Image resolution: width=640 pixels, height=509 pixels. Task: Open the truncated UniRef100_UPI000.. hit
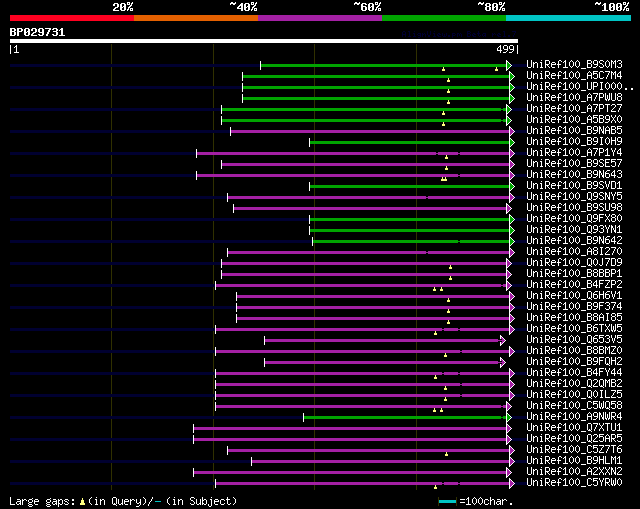pyautogui.click(x=580, y=86)
